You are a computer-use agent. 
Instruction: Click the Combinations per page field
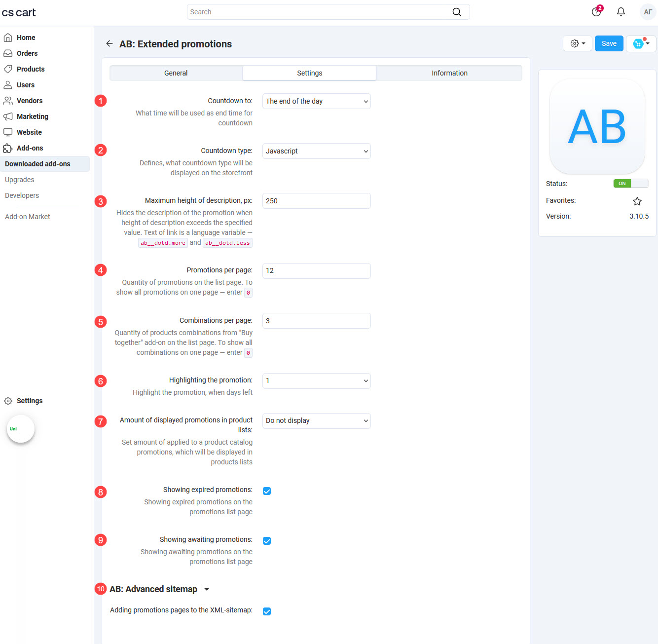coord(317,321)
